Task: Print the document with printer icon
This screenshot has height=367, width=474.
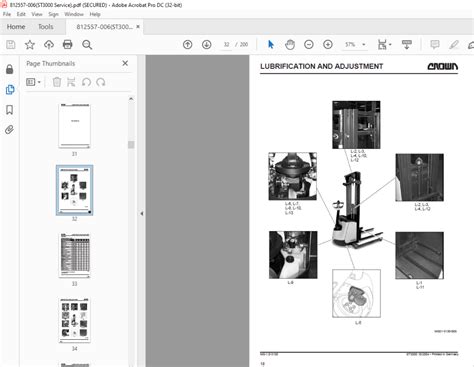Action: (x=68, y=45)
